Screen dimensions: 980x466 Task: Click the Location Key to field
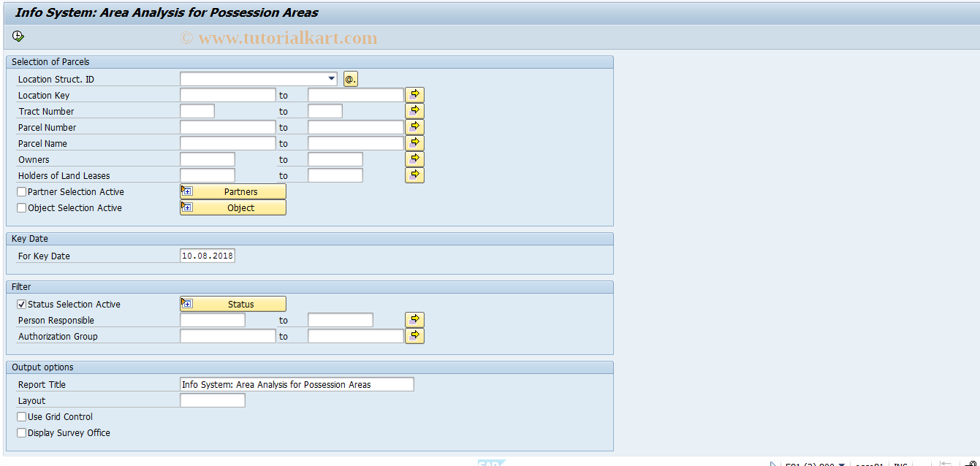tap(356, 95)
